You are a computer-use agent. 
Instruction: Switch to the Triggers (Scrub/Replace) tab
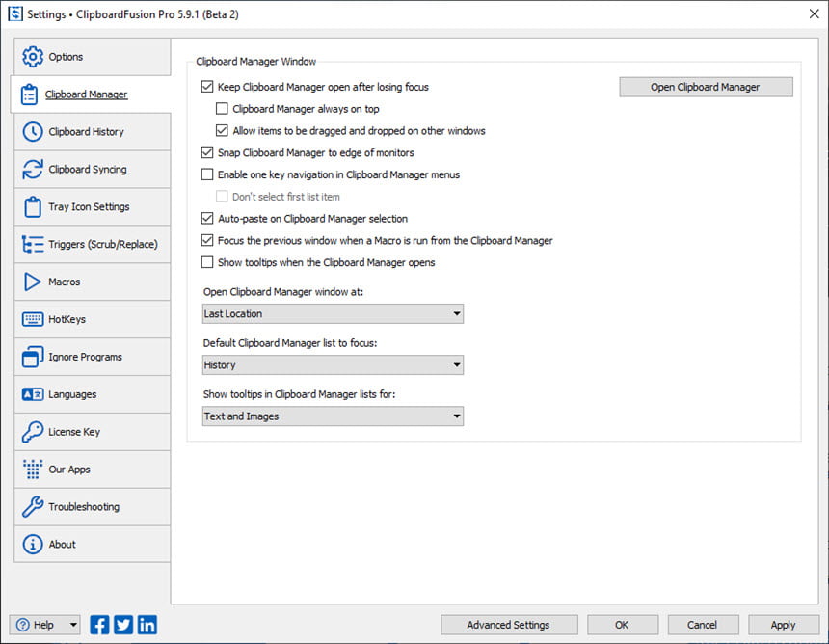[92, 244]
